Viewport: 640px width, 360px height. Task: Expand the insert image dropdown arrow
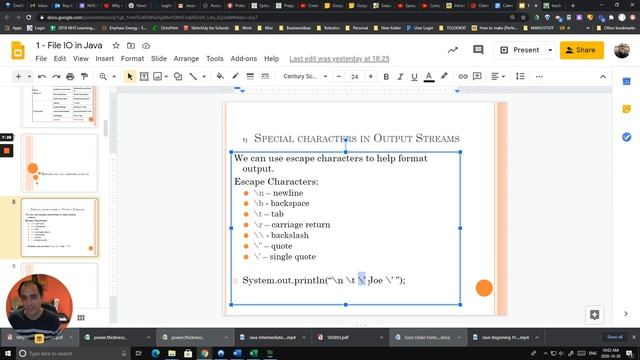166,76
